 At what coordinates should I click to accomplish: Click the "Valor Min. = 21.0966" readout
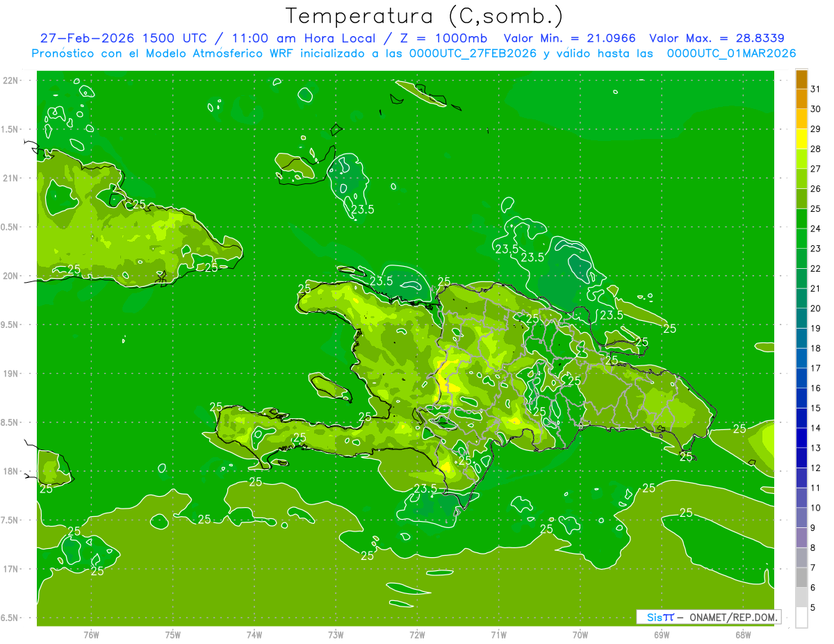(570, 38)
